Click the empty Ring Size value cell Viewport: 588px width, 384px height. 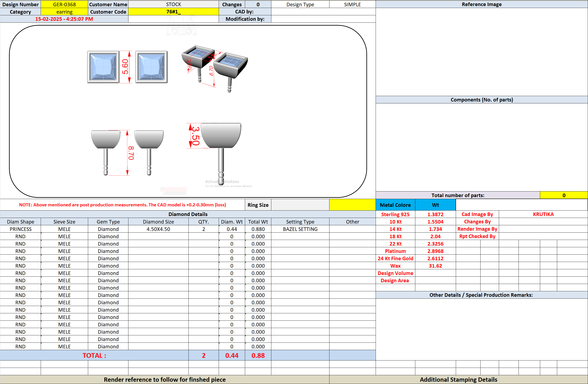click(300, 205)
